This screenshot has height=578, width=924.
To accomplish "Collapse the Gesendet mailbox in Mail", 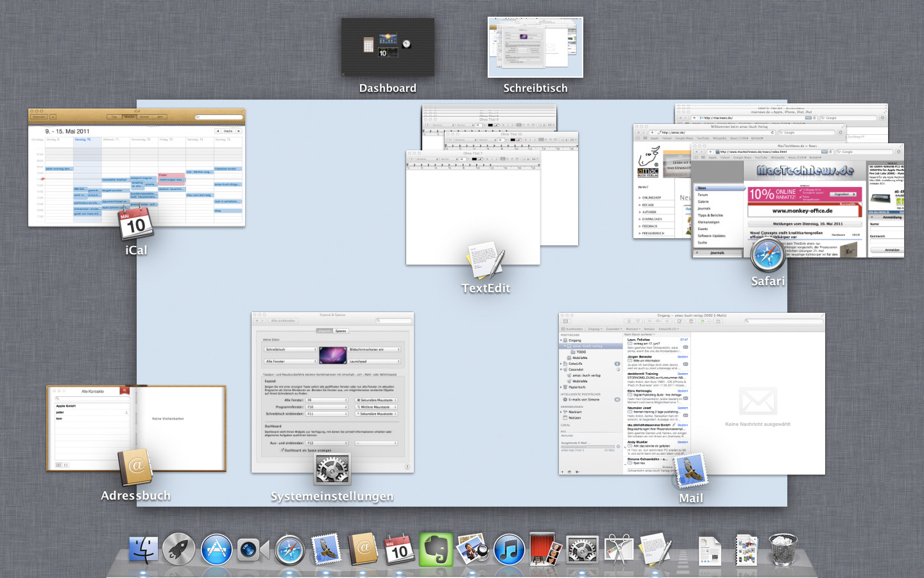I will tap(561, 369).
